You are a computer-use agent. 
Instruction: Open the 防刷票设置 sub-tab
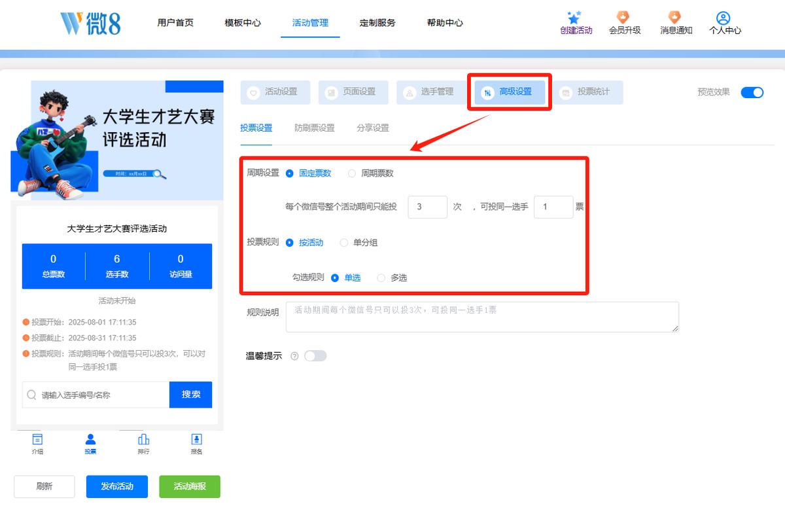(315, 128)
